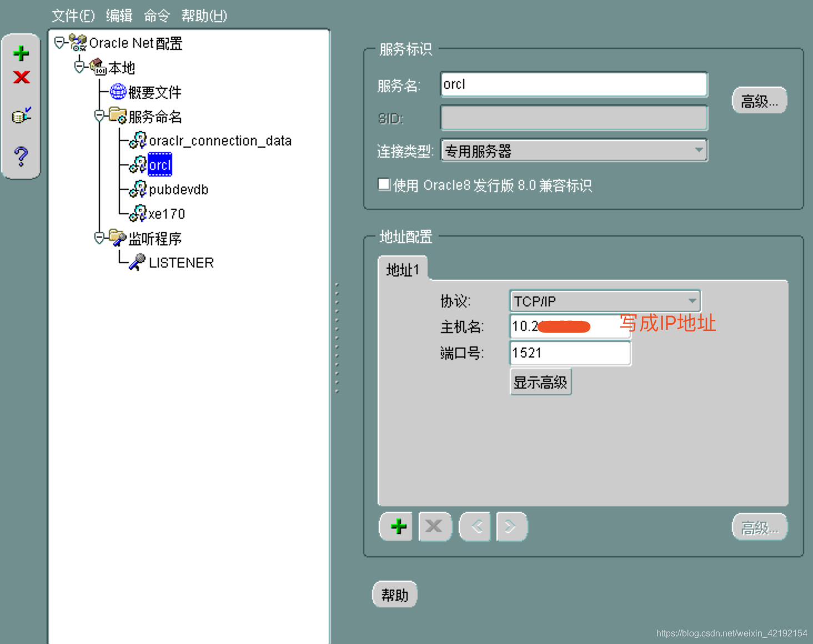Screen dimensions: 813x644
Task: Select the Oracle Net配置 root node icon
Action: pos(78,43)
